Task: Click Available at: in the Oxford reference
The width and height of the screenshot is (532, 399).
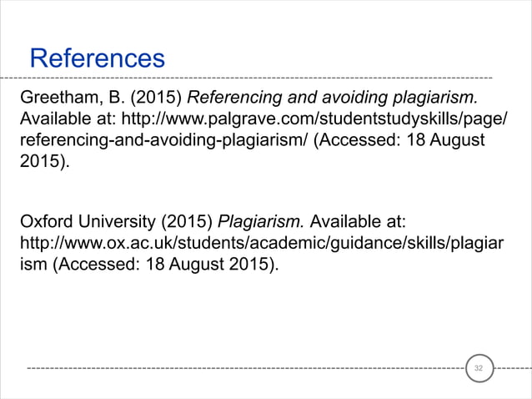Action: [x=358, y=221]
